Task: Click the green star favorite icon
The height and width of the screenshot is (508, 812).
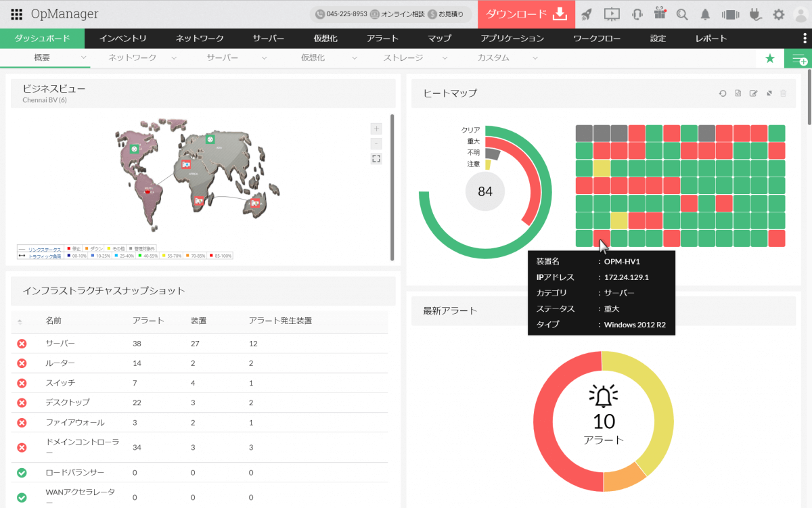Action: tap(769, 59)
